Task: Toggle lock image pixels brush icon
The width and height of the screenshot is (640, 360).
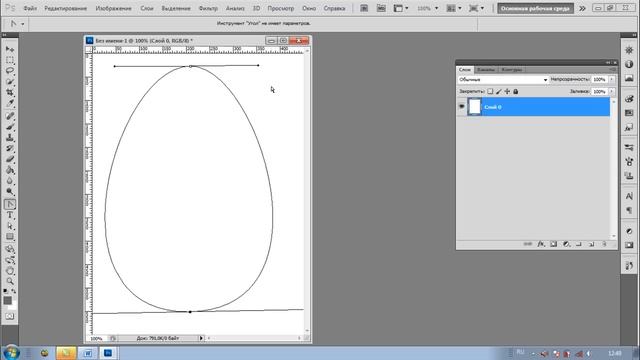Action: click(x=499, y=91)
